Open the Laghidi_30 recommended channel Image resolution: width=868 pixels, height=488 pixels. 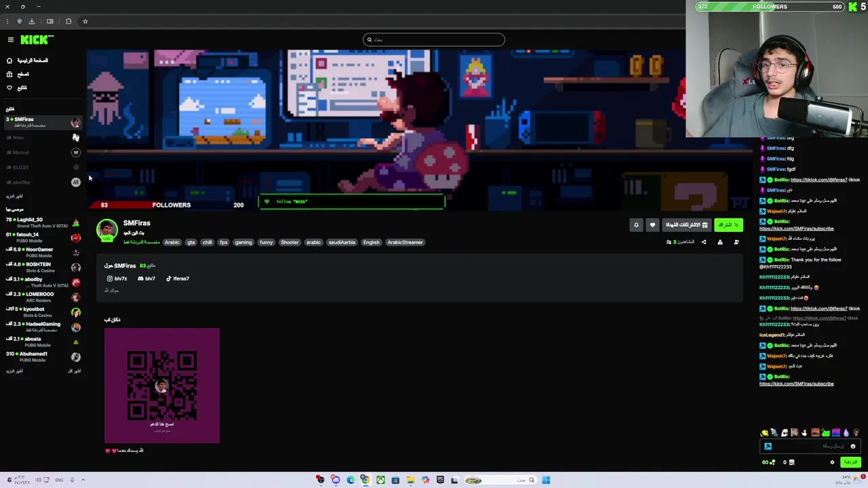coord(43,222)
